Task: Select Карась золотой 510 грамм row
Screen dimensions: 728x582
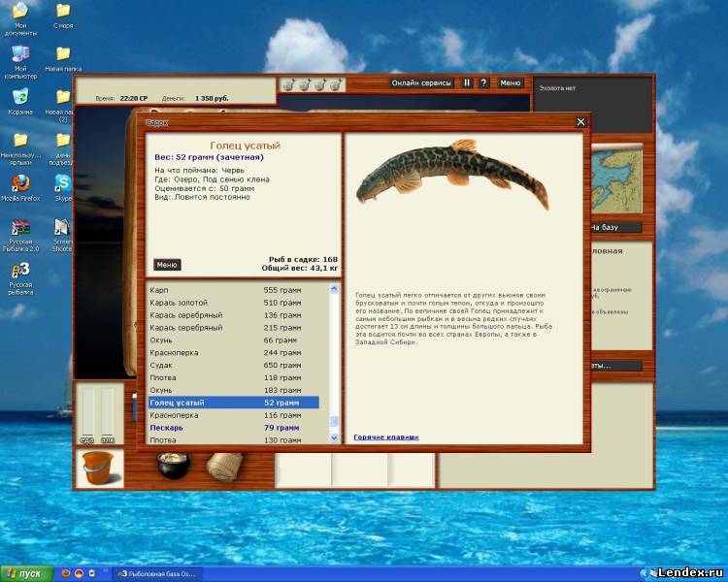Action: tap(234, 303)
